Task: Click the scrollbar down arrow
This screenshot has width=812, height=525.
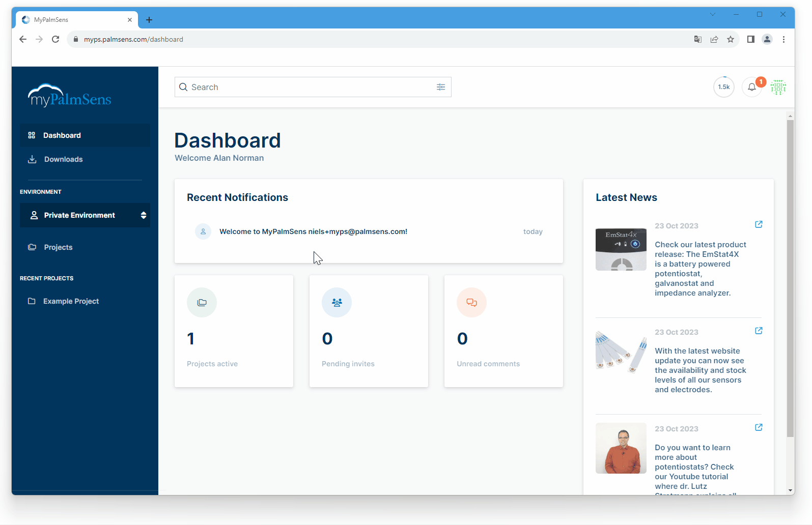Action: click(790, 490)
